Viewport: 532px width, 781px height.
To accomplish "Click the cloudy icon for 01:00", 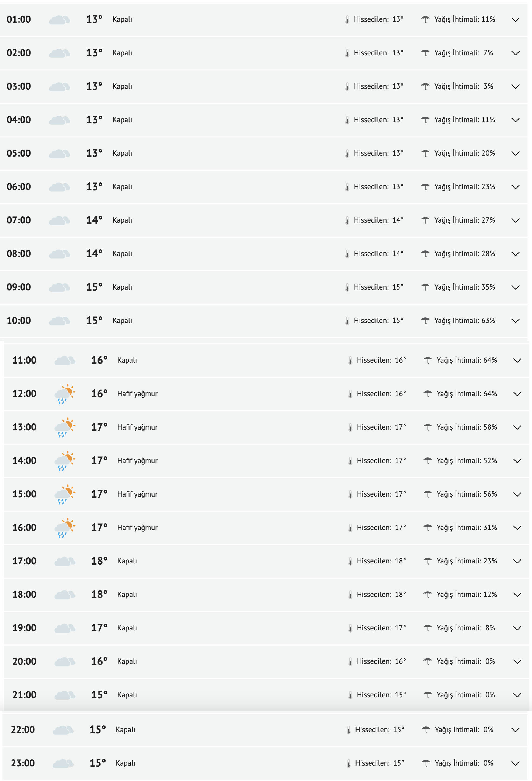I will 59,20.
